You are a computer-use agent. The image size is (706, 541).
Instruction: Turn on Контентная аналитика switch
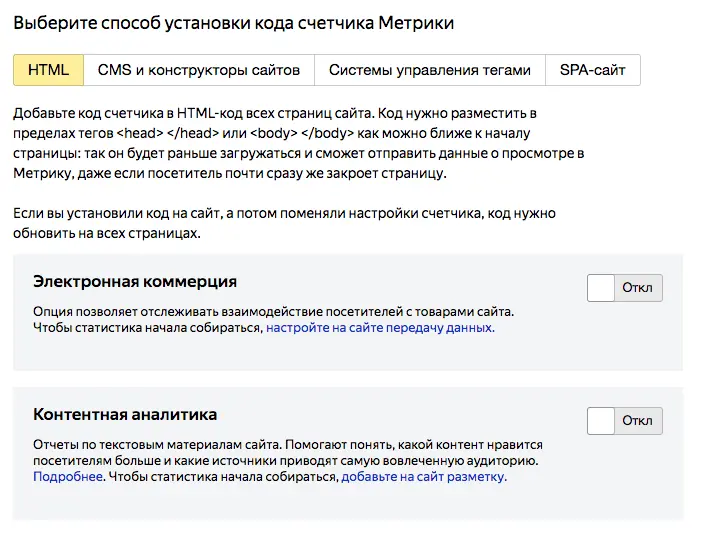pyautogui.click(x=601, y=421)
